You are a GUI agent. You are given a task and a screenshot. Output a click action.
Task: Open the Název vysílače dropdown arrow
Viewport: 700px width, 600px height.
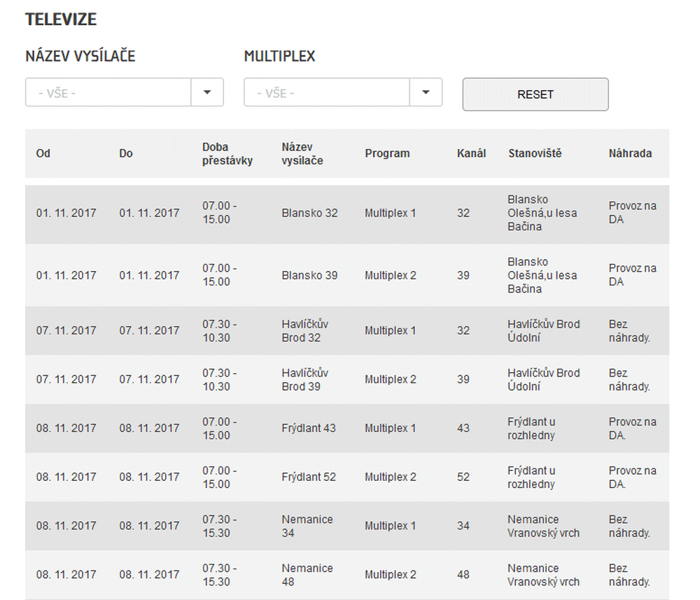(207, 92)
